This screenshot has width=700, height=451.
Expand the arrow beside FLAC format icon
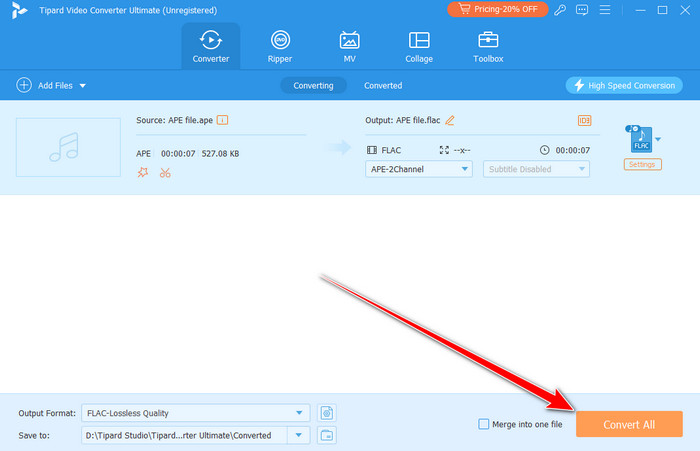(658, 139)
